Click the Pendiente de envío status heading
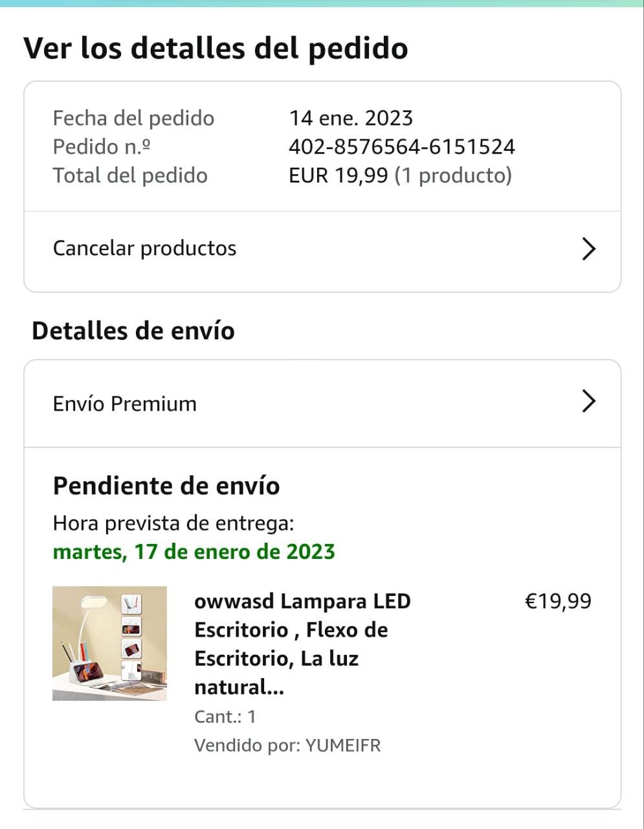The height and width of the screenshot is (829, 644). click(166, 486)
